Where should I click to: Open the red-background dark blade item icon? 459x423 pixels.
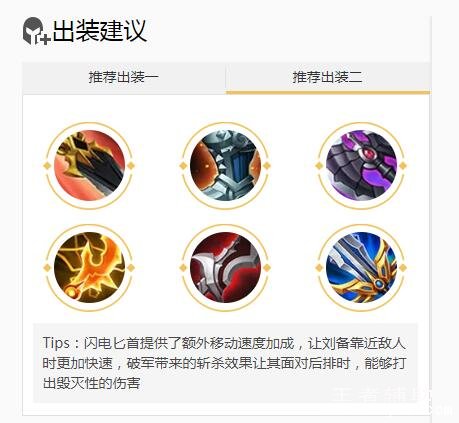tap(90, 165)
